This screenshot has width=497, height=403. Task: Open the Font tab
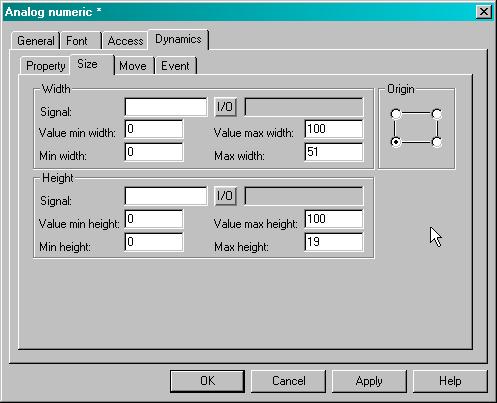(80, 41)
